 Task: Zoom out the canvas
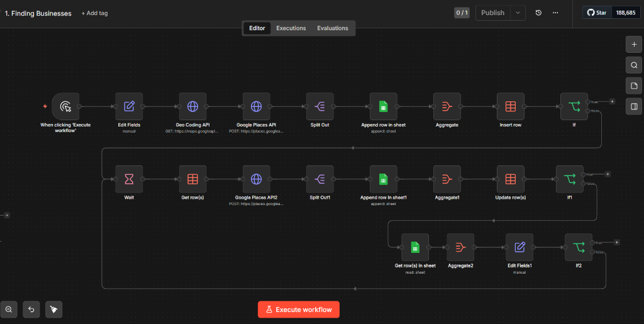(x=9, y=310)
